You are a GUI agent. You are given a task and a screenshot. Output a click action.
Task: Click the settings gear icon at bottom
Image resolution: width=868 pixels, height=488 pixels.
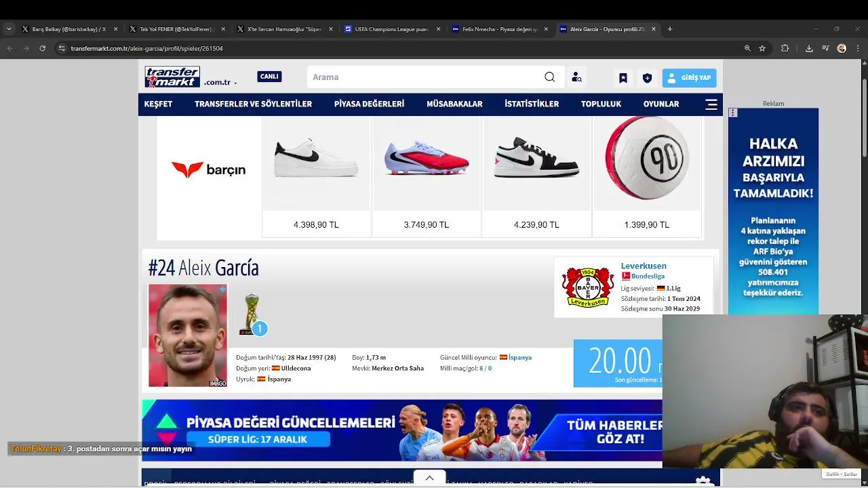[x=703, y=481]
